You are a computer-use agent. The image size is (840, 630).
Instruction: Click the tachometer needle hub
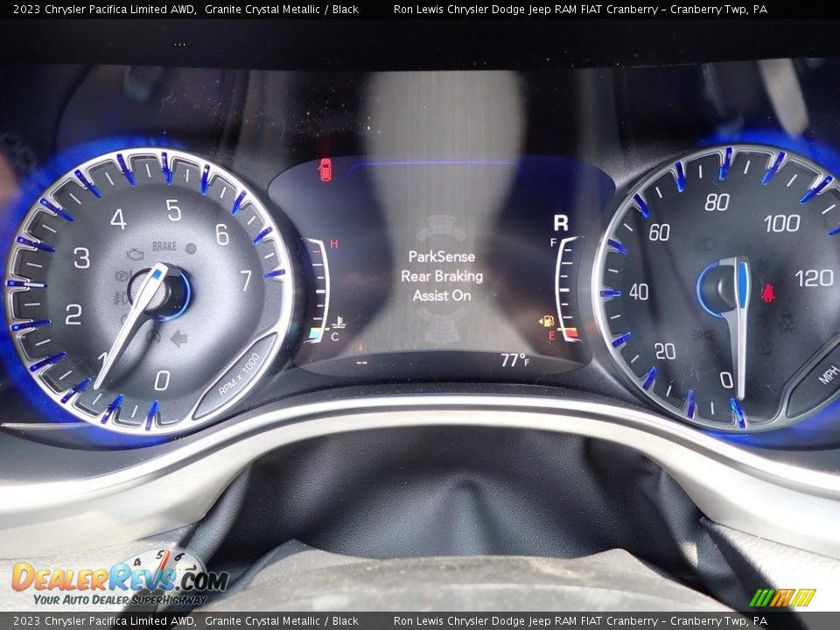pyautogui.click(x=161, y=293)
